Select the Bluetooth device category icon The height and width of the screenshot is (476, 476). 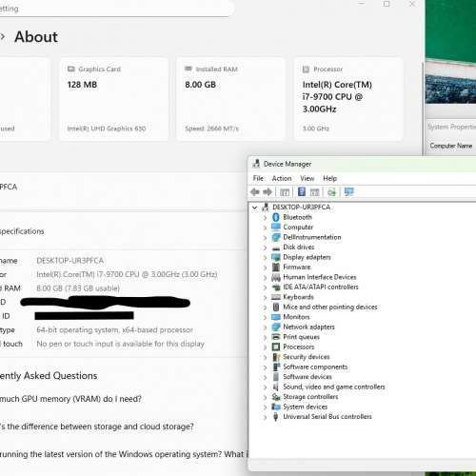click(x=276, y=217)
